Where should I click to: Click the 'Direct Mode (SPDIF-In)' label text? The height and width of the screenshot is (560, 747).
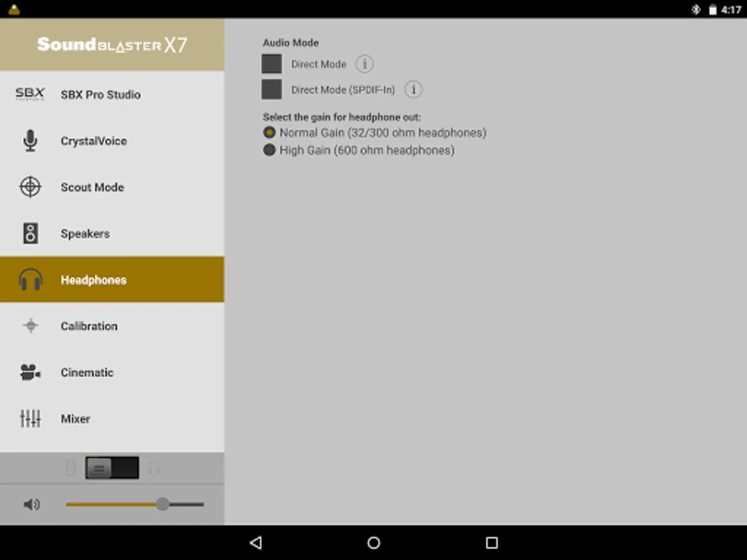click(343, 90)
